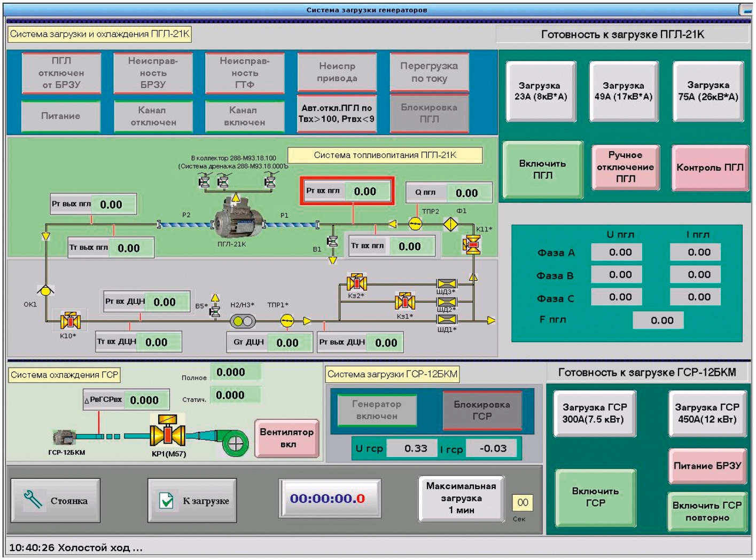Click Включить ПГЛ button

[542, 170]
